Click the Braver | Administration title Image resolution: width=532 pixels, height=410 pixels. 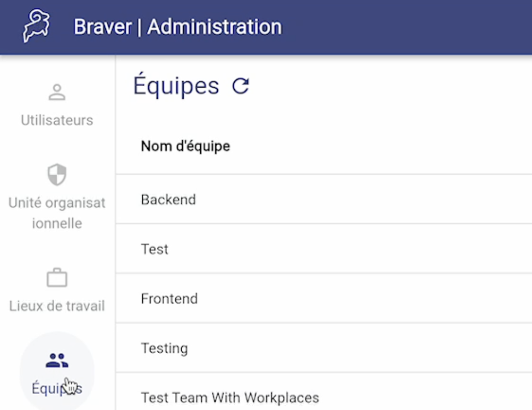coord(178,27)
